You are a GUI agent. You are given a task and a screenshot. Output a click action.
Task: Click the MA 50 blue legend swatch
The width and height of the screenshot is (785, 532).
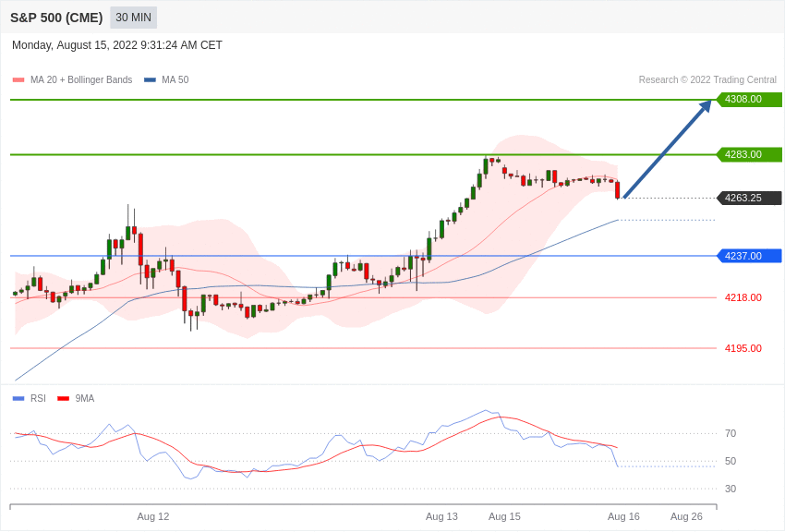(150, 79)
